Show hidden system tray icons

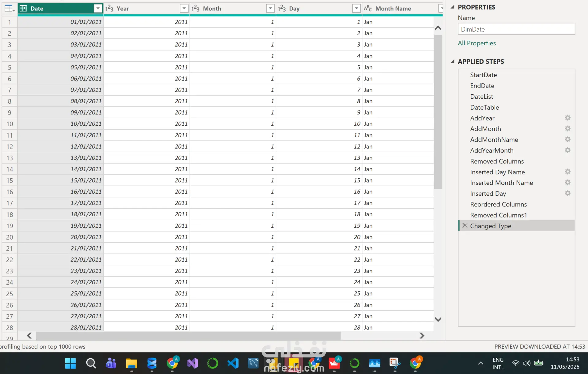pos(481,363)
